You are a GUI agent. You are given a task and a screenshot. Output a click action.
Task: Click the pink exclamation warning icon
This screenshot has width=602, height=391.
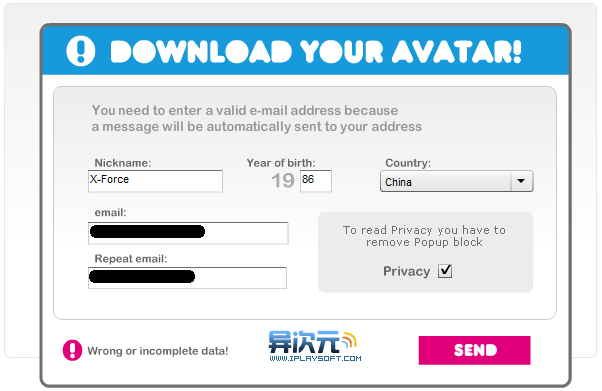click(72, 350)
